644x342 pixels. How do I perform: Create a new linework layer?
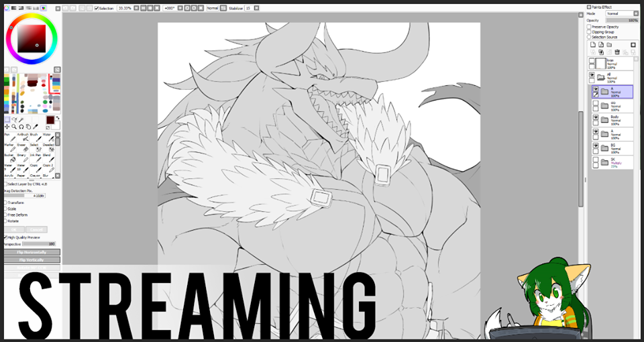tap(601, 44)
